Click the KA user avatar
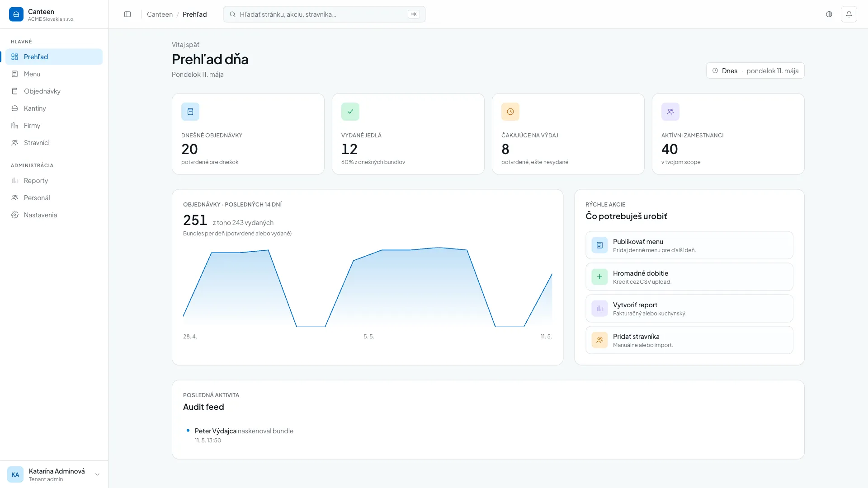The width and height of the screenshot is (868, 488). click(x=15, y=475)
